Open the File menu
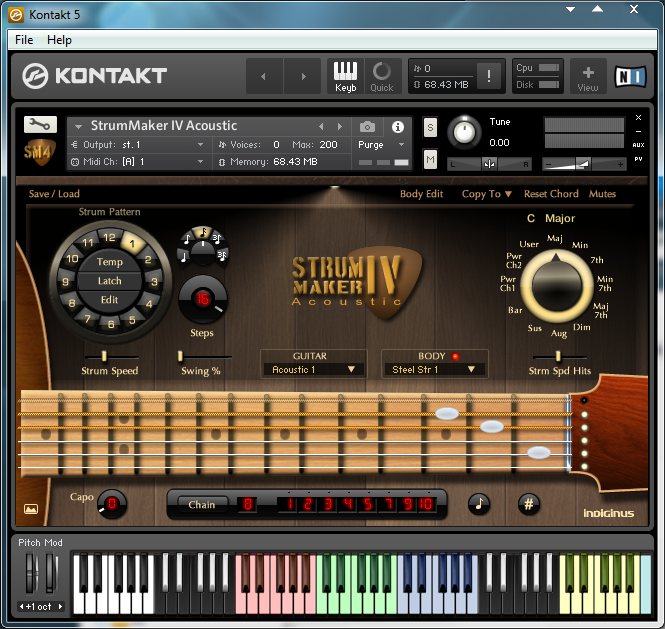Screen dimensions: 665x629 click(x=24, y=40)
